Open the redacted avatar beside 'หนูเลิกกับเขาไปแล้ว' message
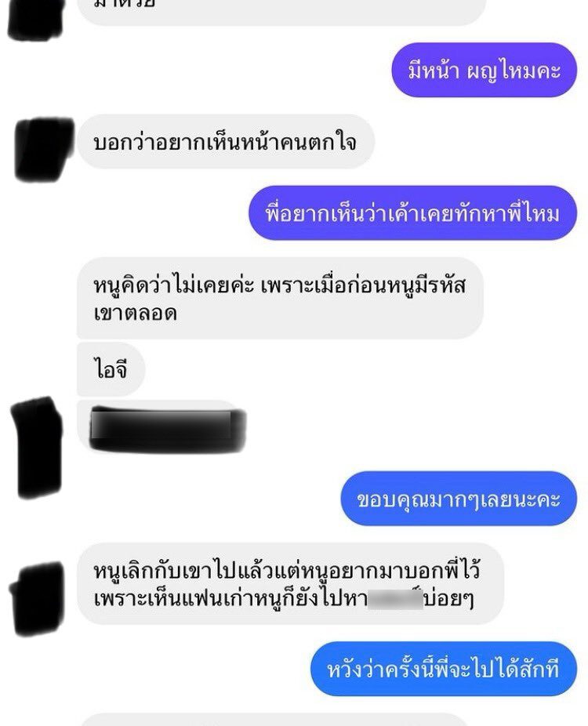The image size is (588, 726). [37, 597]
